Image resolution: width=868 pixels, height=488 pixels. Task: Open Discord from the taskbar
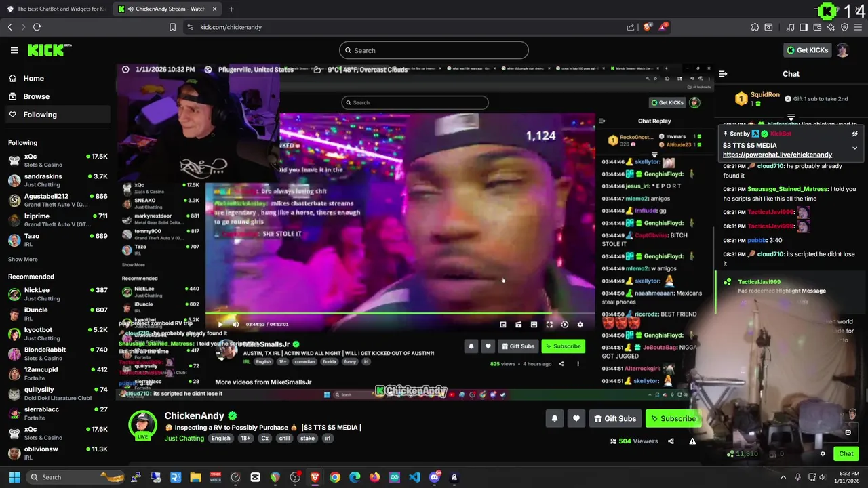coord(435,477)
